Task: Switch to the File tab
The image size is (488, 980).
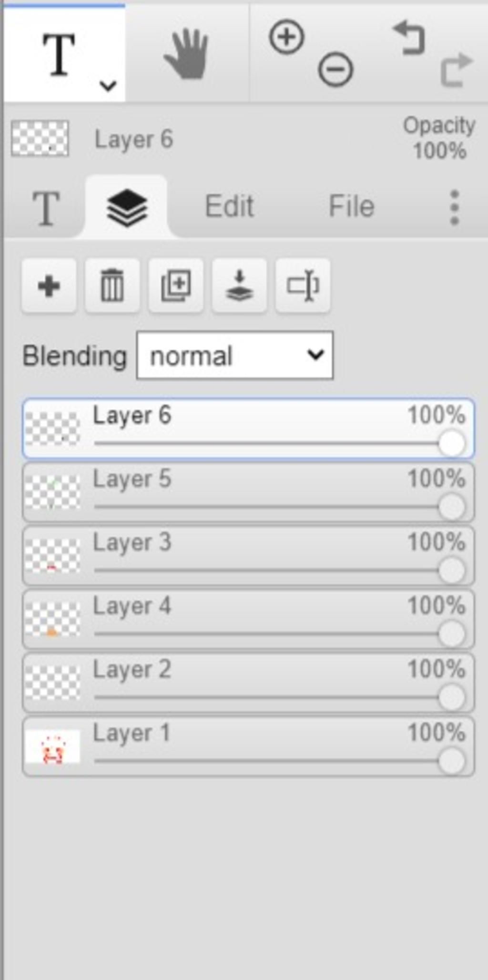Action: [352, 206]
